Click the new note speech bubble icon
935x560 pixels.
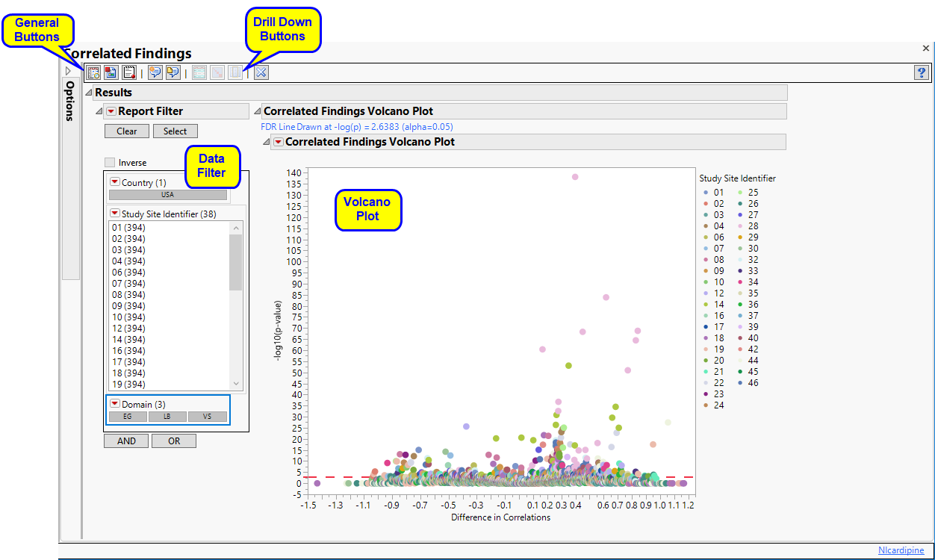(155, 72)
